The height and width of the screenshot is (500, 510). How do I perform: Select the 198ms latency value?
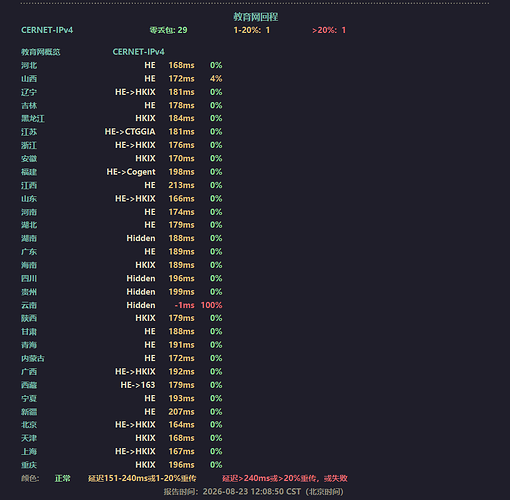(x=181, y=172)
